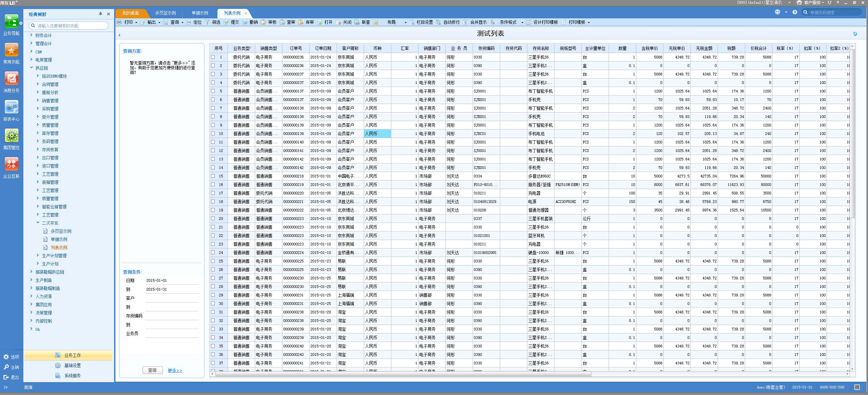
Task: Expand the 电商管理 tree node
Action: (31, 59)
